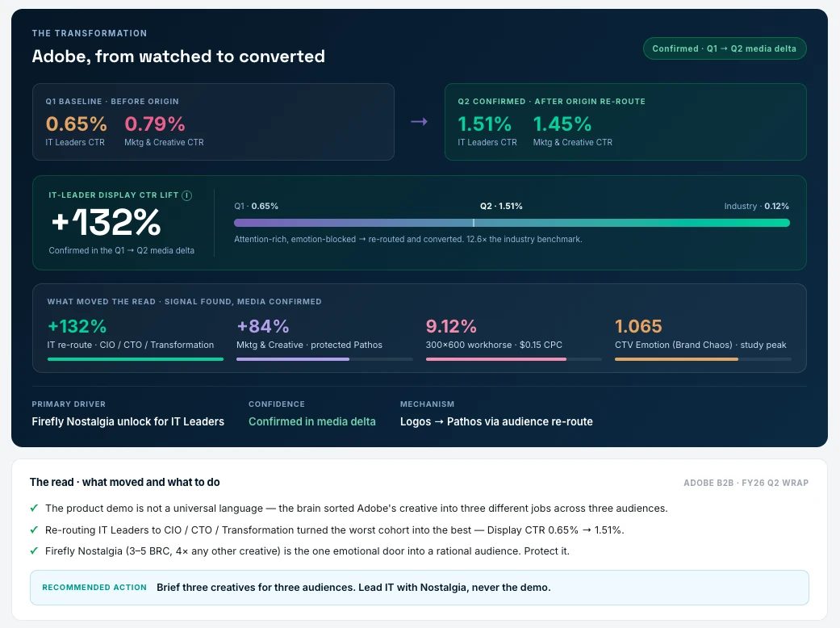Image resolution: width=840 pixels, height=628 pixels.
Task: Click the checkmark beside the product demo bullet
Action: coord(34,508)
